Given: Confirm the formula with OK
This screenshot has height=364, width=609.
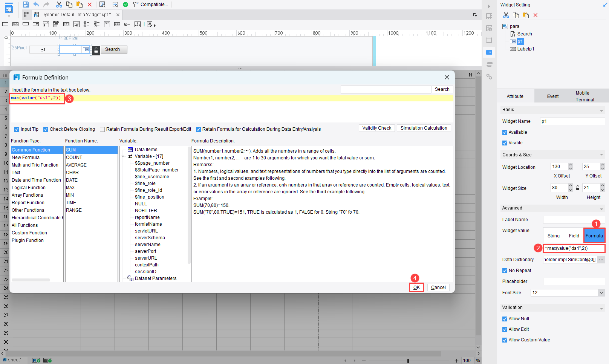Looking at the screenshot, I should [x=416, y=288].
